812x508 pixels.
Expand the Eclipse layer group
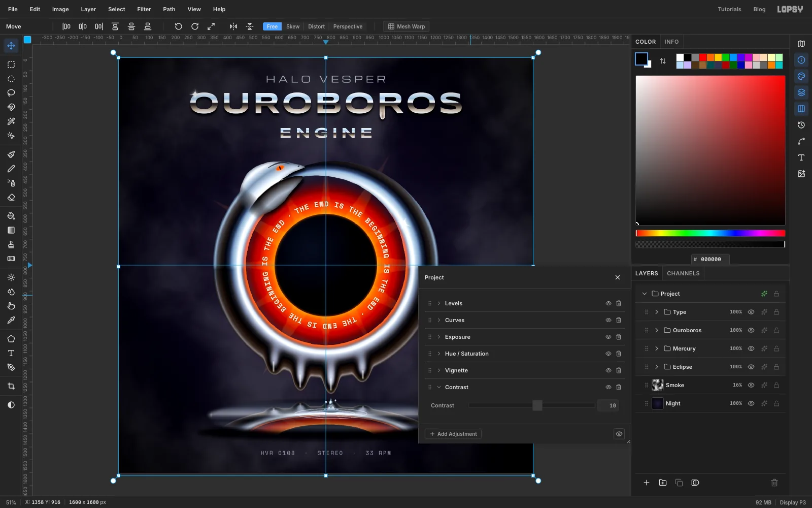coord(657,367)
